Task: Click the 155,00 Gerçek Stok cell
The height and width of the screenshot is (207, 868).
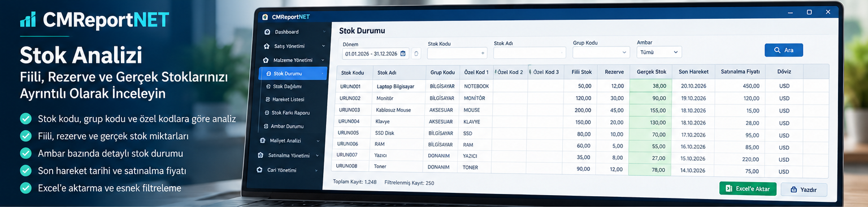Action: 657,110
